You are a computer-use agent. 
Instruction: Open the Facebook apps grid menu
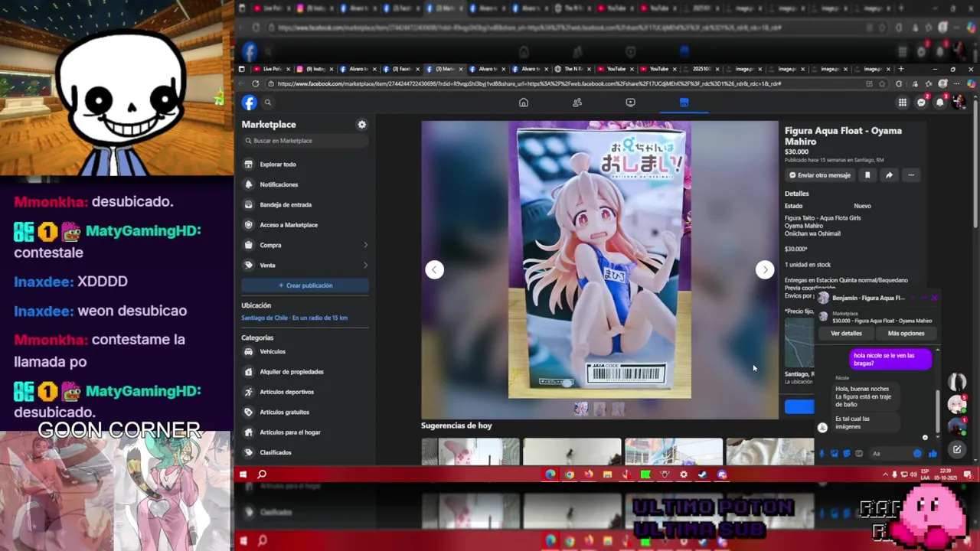[x=903, y=103]
